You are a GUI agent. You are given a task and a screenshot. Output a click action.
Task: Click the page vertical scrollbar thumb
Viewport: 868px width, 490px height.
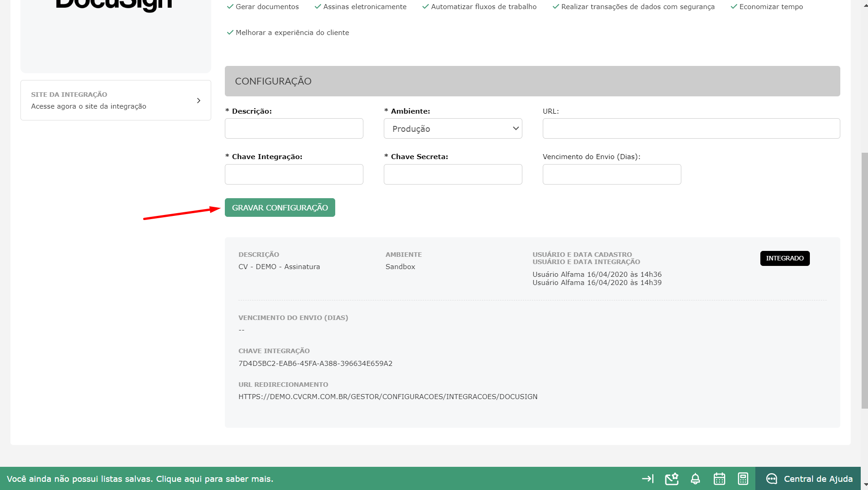pos(864,280)
